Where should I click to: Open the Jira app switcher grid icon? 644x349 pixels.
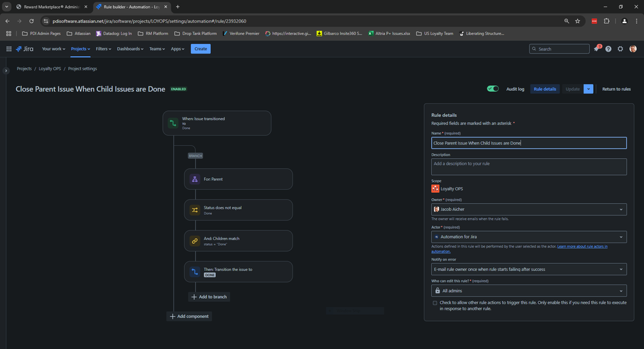pyautogui.click(x=8, y=48)
